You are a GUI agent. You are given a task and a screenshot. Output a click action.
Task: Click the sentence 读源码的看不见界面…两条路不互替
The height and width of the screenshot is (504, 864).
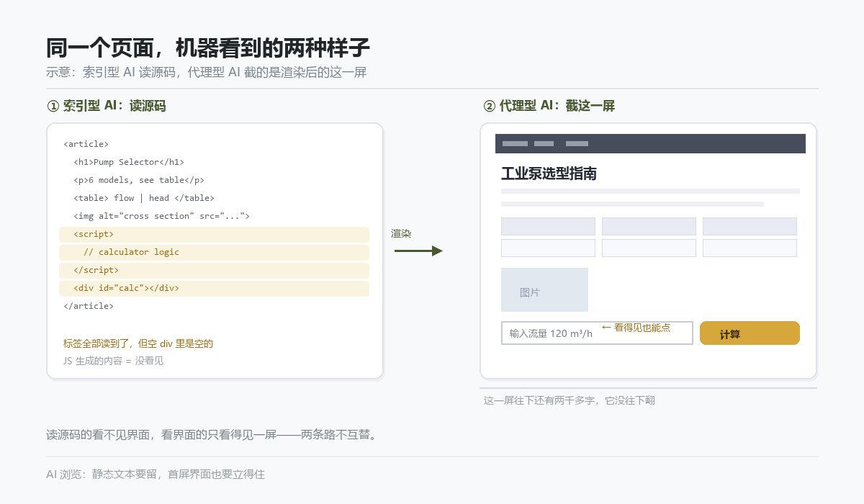[x=212, y=435]
